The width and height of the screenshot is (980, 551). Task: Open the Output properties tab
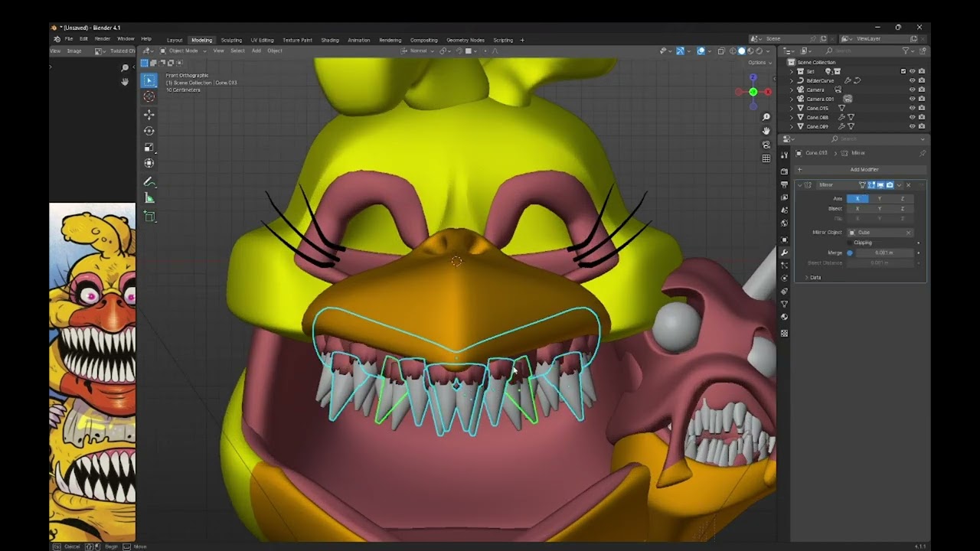(x=784, y=184)
